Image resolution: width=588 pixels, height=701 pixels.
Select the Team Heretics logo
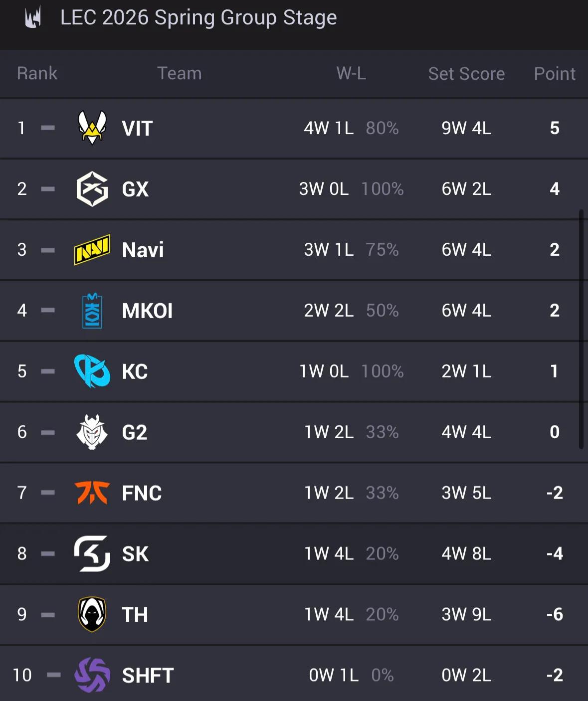click(x=92, y=614)
